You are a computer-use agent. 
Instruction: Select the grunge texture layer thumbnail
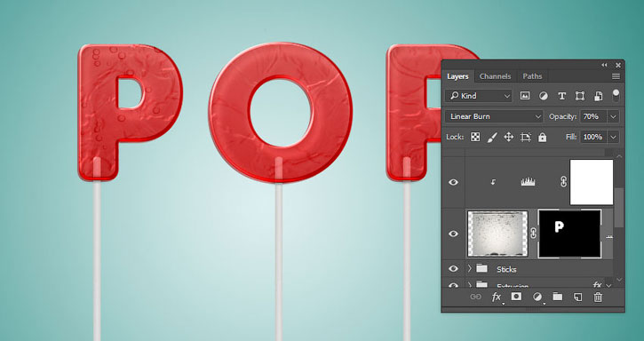(497, 234)
